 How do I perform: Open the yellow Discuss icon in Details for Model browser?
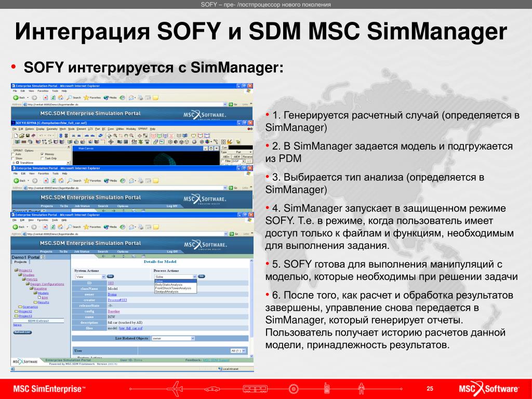[155, 227]
